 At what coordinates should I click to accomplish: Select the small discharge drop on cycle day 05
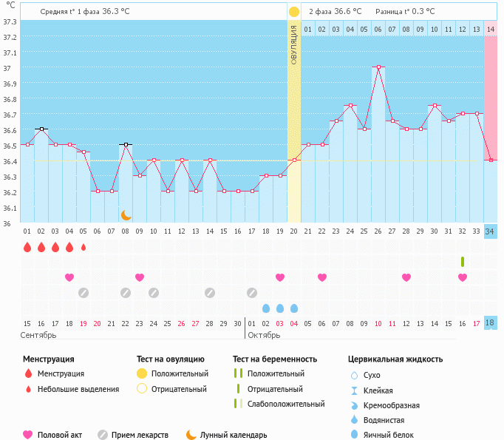(84, 247)
